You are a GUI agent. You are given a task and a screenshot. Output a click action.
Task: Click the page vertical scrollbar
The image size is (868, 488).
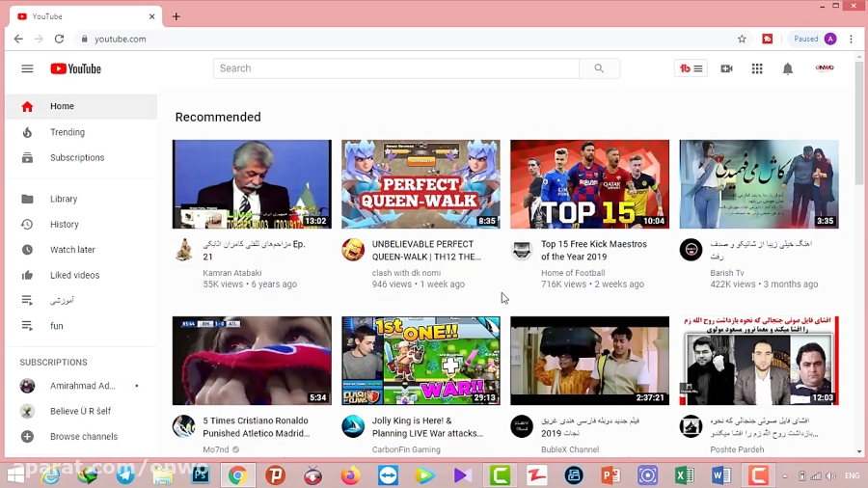(x=859, y=122)
